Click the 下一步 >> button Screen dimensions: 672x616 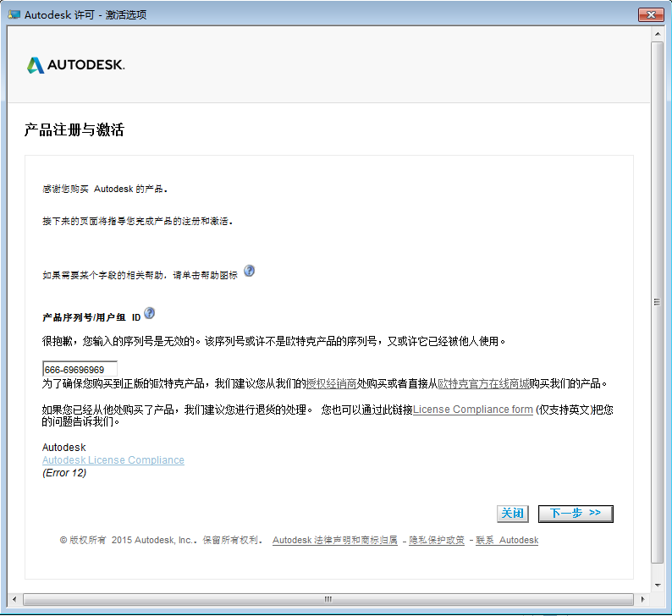576,514
